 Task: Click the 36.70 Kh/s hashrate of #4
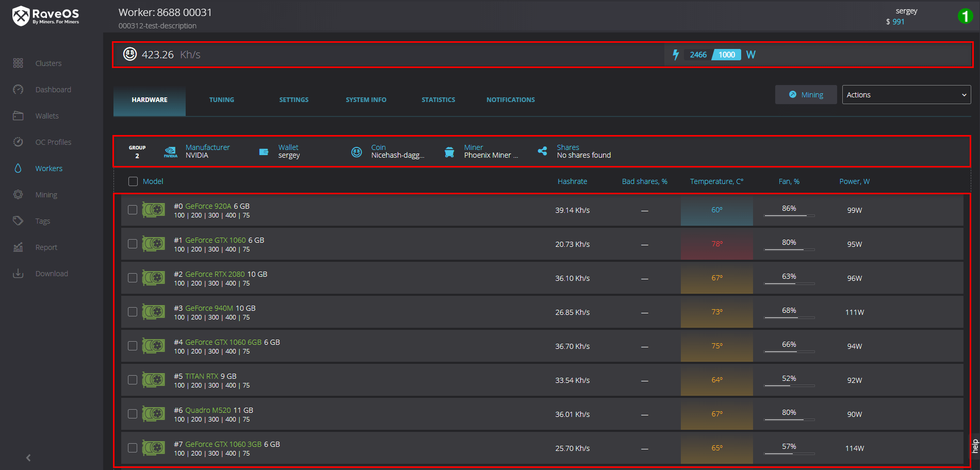[572, 346]
